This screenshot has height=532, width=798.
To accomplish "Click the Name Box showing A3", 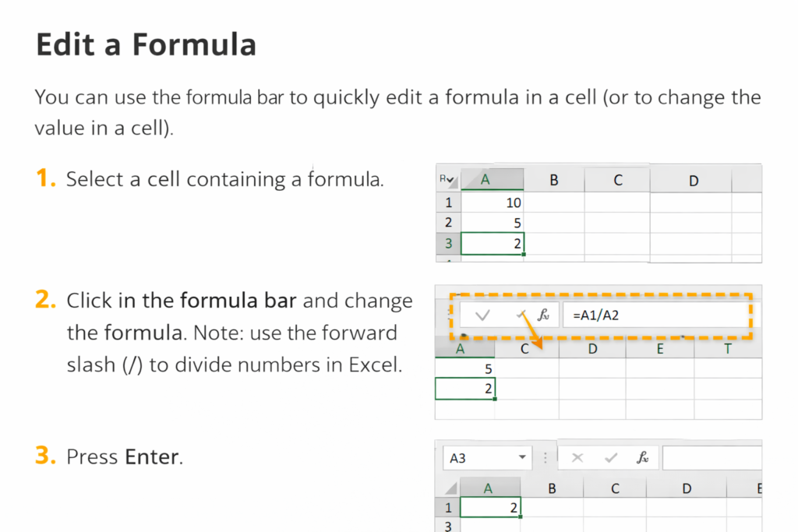I will pos(479,458).
